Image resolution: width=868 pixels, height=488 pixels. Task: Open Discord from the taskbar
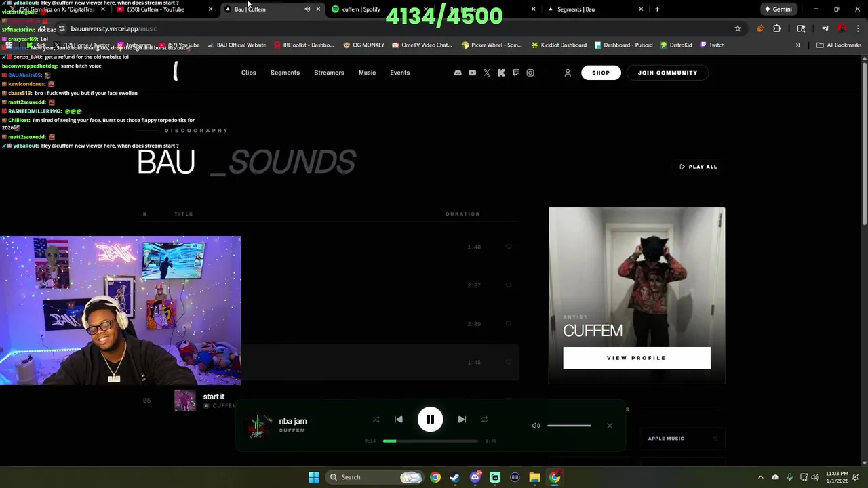tap(475, 477)
